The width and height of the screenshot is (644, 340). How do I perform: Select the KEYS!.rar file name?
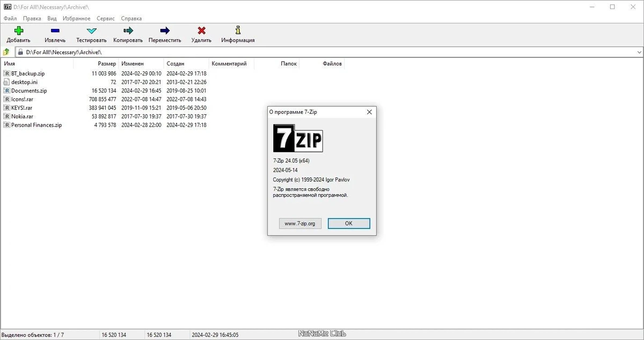22,108
